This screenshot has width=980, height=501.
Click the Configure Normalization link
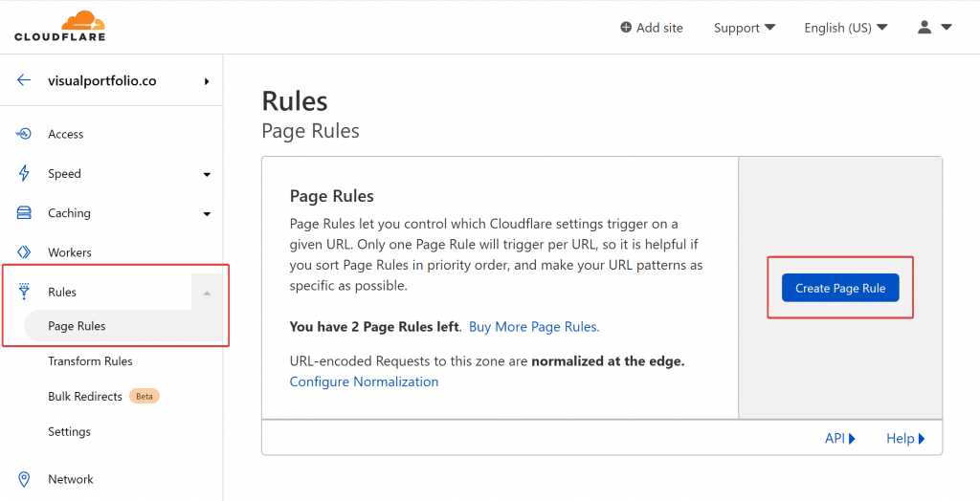(364, 381)
